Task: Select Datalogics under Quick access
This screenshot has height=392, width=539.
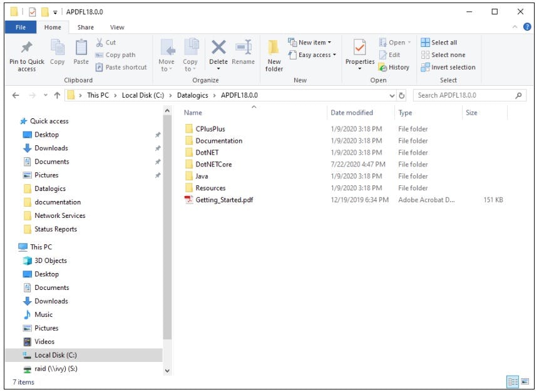Action: 50,188
